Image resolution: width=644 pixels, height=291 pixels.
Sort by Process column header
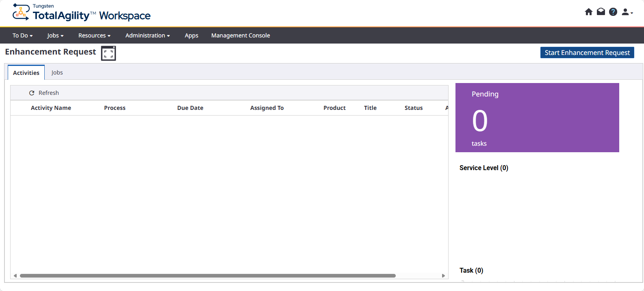tap(115, 108)
